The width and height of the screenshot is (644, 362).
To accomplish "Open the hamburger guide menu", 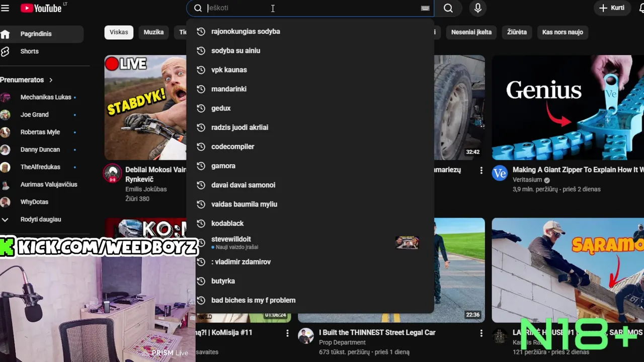I will (x=5, y=8).
